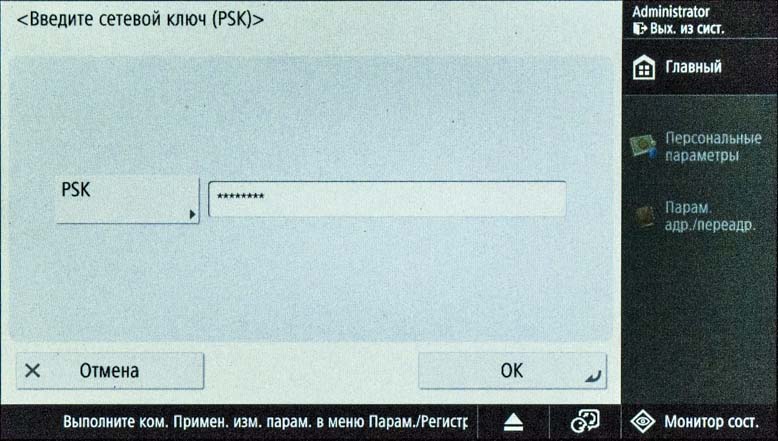778x441 pixels.
Task: Open the Монитор сост. label
Action: tap(711, 422)
